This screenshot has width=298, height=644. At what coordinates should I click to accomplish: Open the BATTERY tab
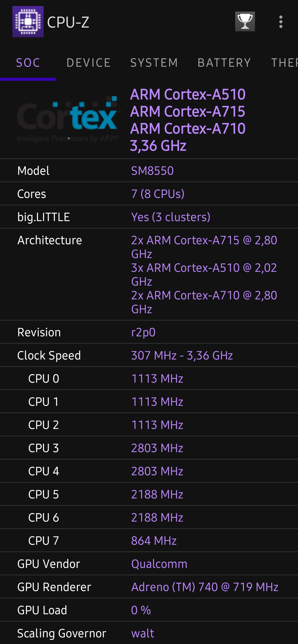(224, 63)
